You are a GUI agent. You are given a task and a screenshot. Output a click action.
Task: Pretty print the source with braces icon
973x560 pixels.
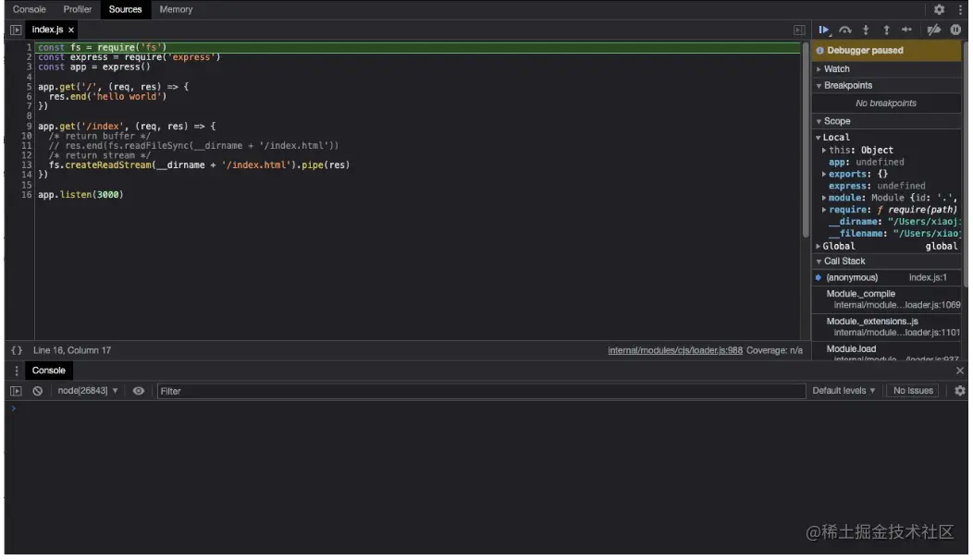tap(17, 350)
